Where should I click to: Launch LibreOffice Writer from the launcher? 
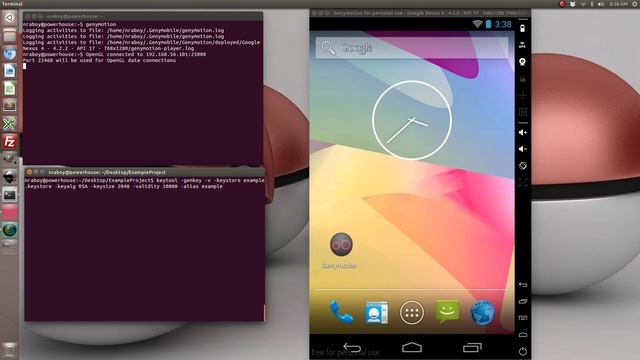[9, 71]
